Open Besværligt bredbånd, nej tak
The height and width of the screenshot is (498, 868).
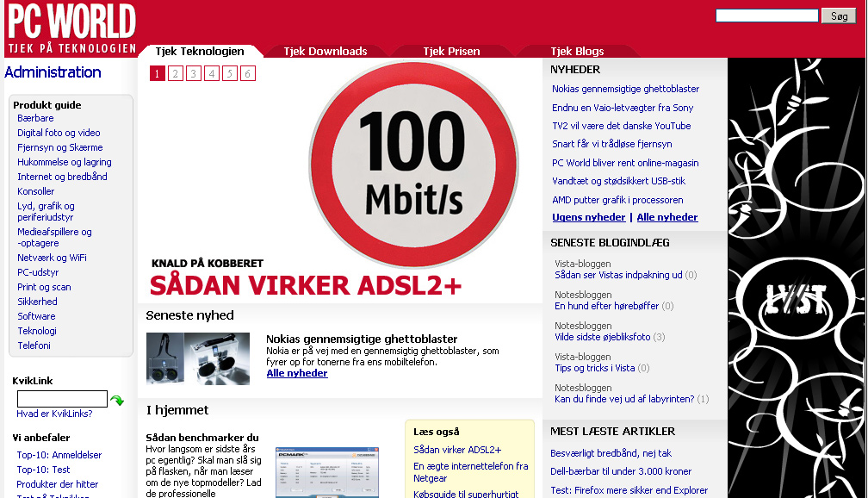(611, 453)
